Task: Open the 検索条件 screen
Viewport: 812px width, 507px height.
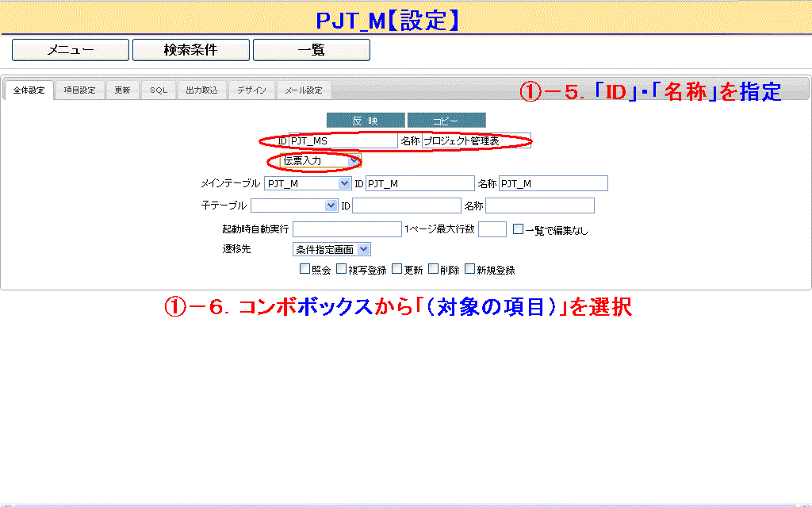Action: (x=191, y=50)
